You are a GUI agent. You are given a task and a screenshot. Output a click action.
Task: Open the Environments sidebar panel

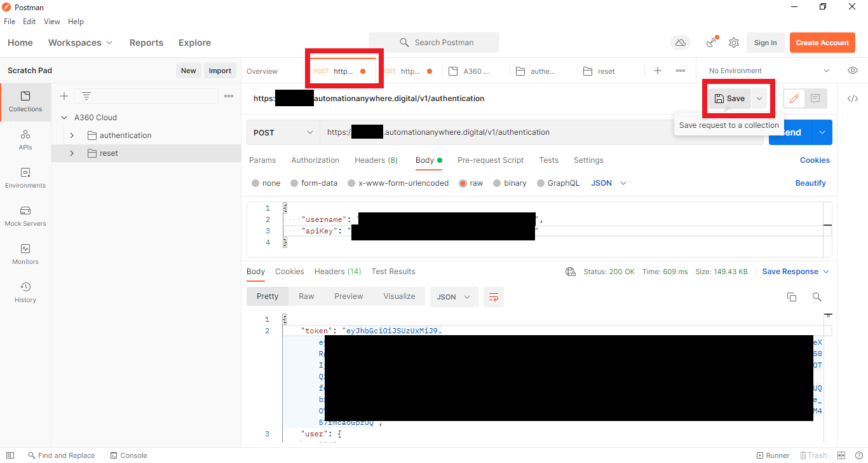(x=25, y=178)
